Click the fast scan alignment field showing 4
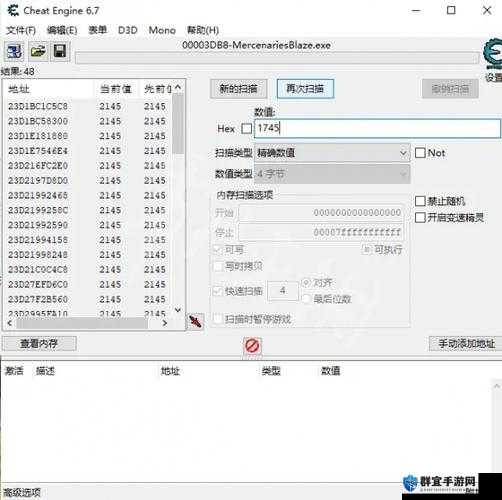 coord(283,291)
